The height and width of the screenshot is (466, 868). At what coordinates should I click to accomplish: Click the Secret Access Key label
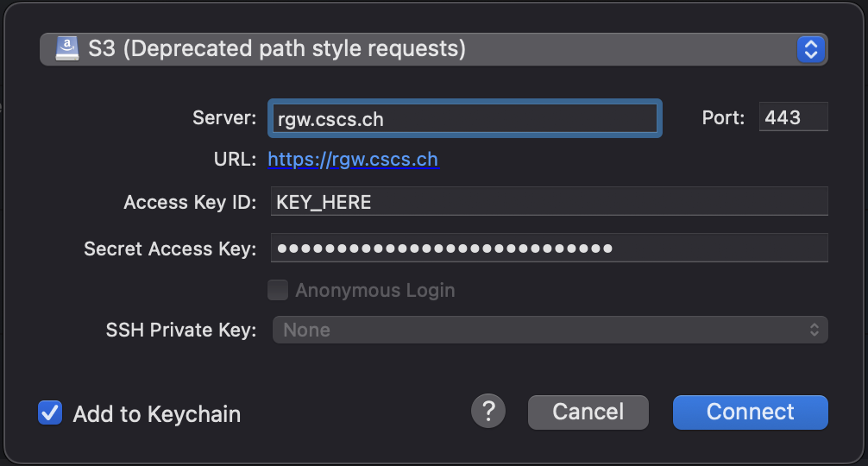(x=170, y=249)
